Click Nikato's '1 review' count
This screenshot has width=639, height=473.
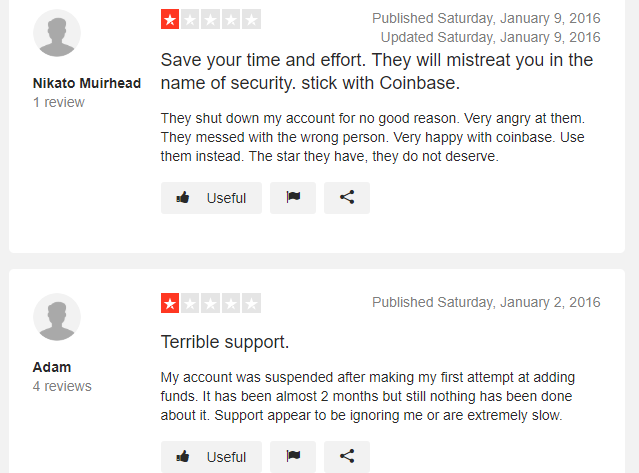(x=59, y=102)
